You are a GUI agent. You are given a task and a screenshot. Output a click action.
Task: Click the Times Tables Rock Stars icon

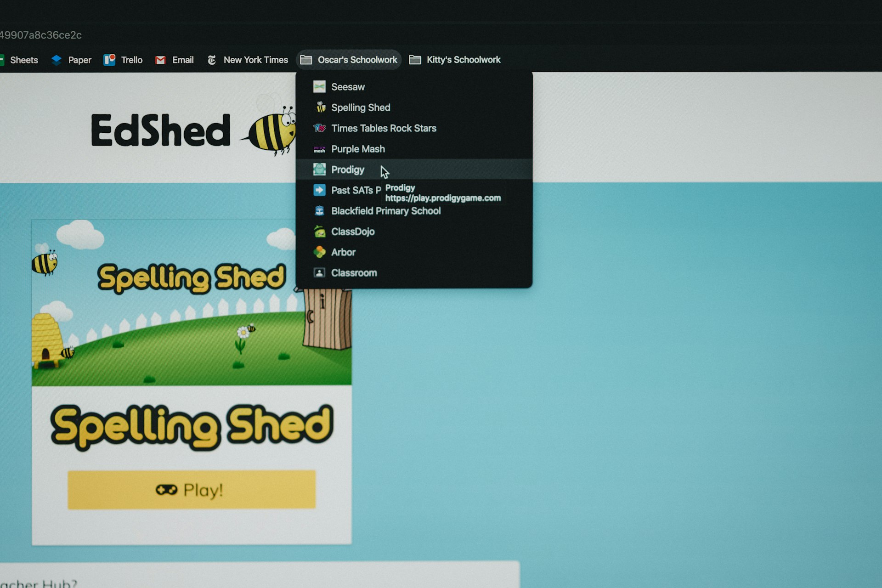click(x=319, y=128)
